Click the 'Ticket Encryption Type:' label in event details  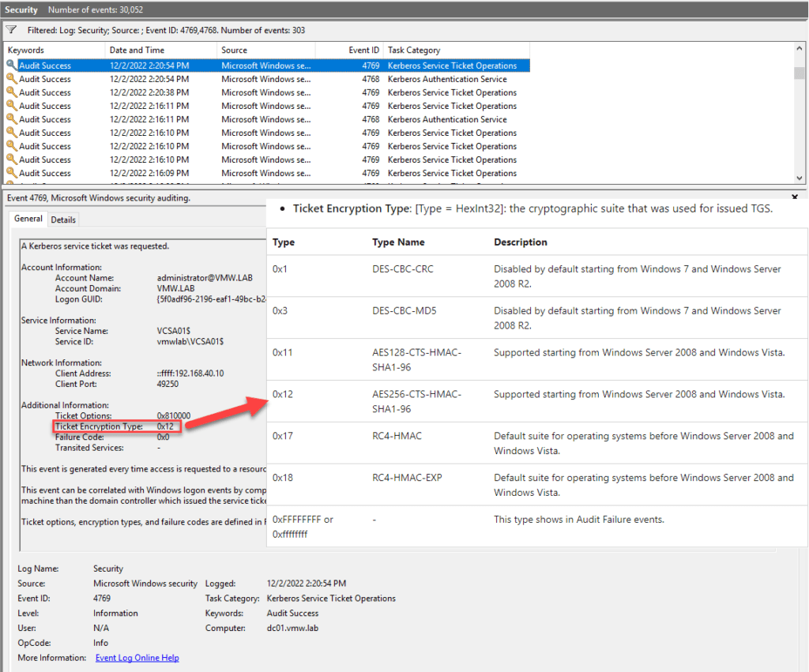99,426
